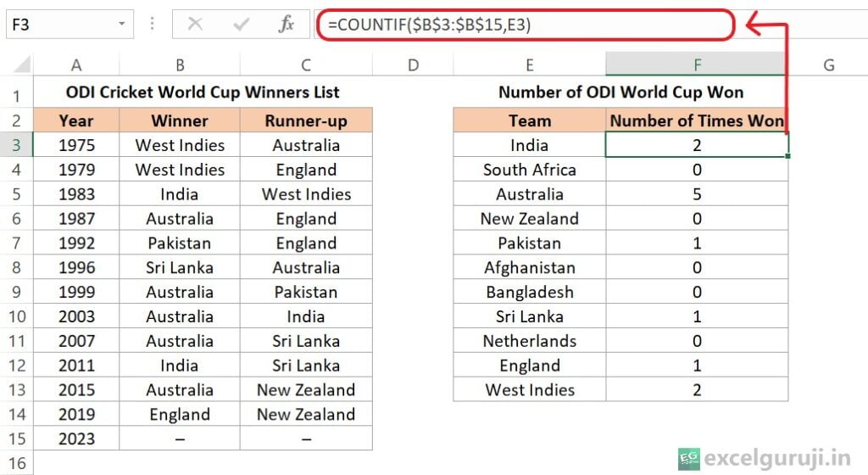Click the three-dot handle beside the Name Box
Viewport: 868px width, 475px height.
click(x=153, y=25)
